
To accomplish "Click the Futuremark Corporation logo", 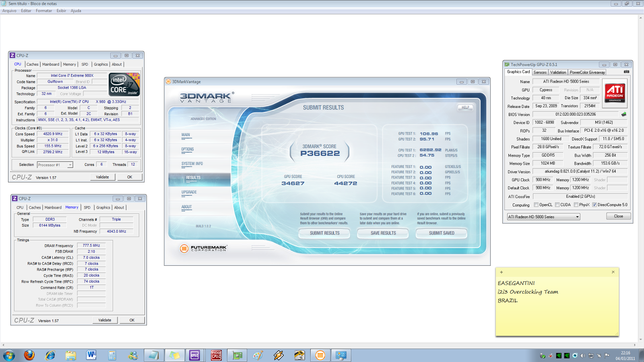I will click(x=204, y=248).
